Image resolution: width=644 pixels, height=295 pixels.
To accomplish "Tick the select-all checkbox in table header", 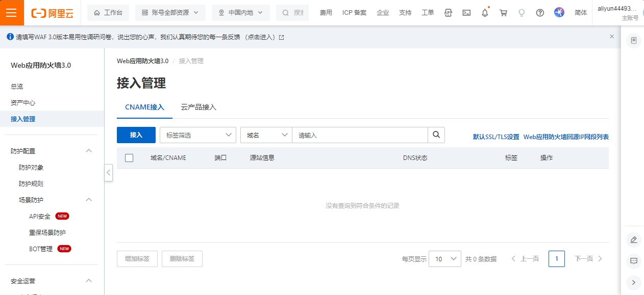I will click(x=129, y=158).
